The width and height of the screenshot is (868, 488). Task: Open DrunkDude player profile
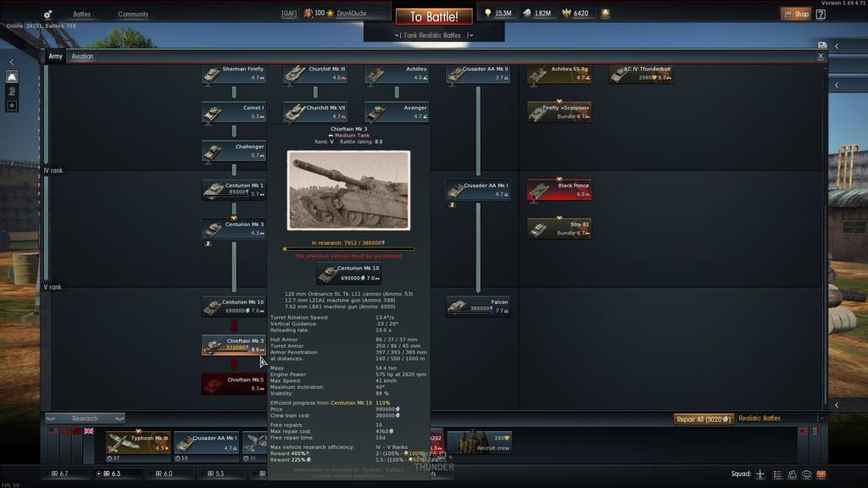[352, 14]
